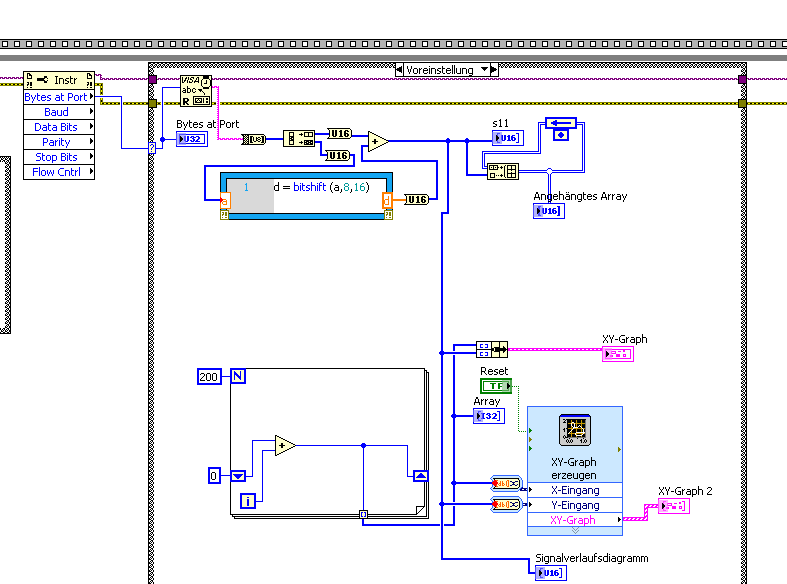Select the Flow Cntrl property row
The width and height of the screenshot is (787, 584).
59,172
